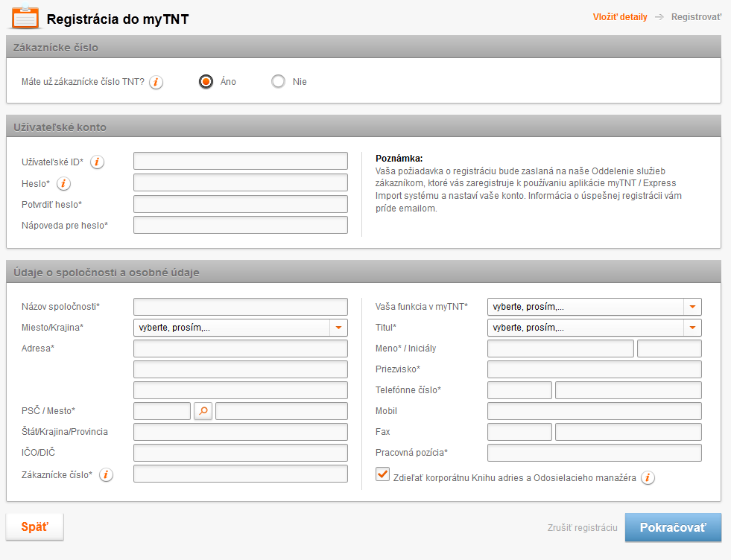Click the Späť button
731x560 pixels.
click(x=34, y=527)
